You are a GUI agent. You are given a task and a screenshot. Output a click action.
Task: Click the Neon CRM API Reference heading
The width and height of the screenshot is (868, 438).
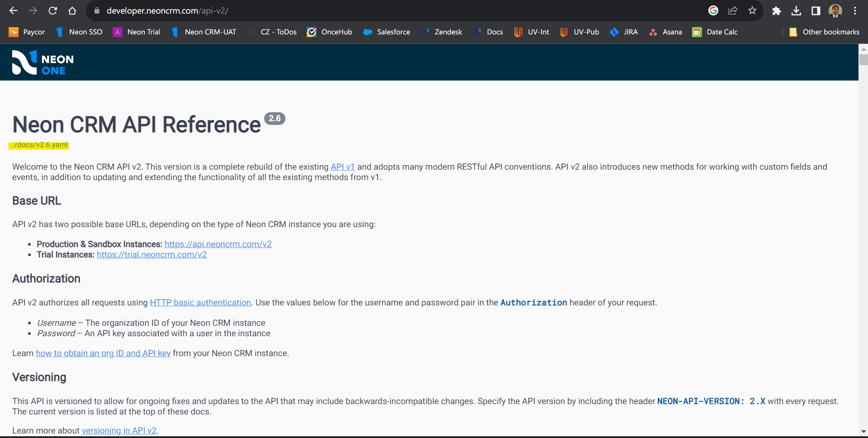click(137, 124)
